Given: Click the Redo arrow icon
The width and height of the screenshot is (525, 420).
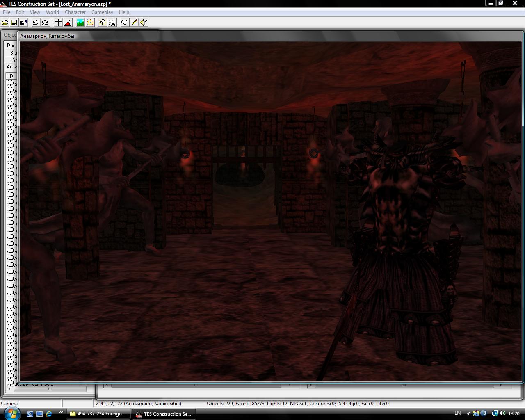Looking at the screenshot, I should click(x=45, y=23).
